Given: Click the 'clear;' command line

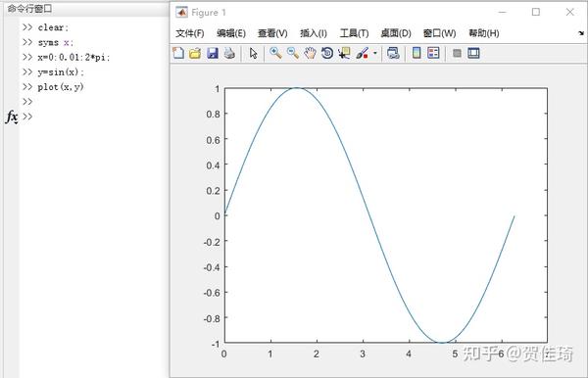Looking at the screenshot, I should tap(53, 27).
